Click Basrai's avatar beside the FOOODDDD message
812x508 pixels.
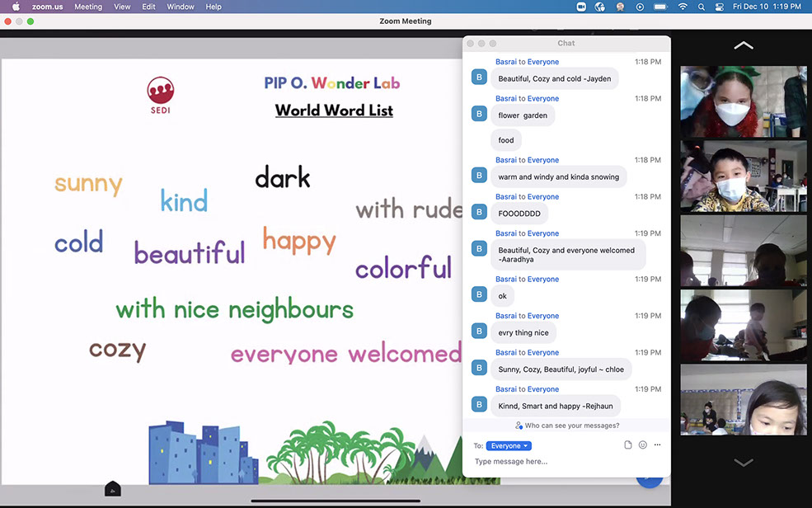click(479, 212)
